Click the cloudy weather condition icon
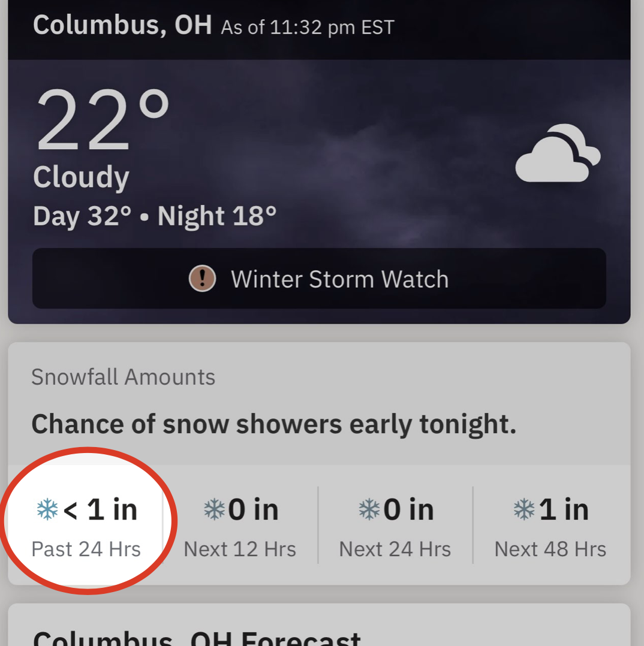 [x=558, y=153]
